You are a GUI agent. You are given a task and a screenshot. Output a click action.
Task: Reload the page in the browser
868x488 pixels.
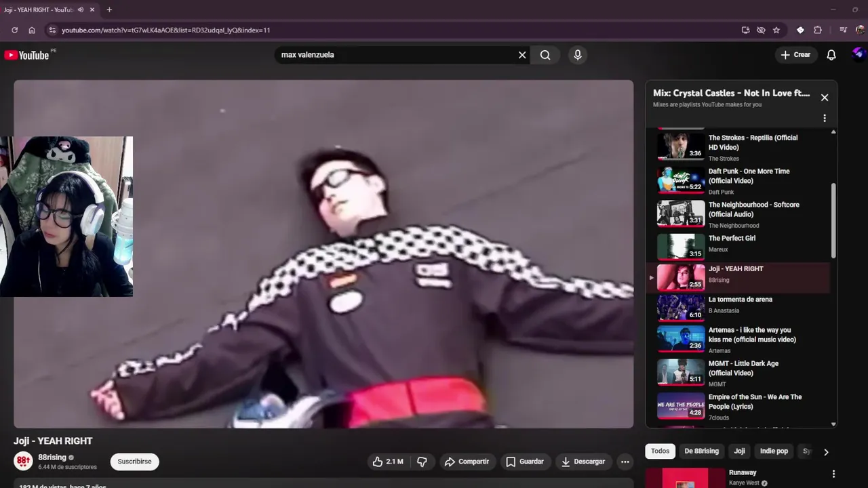click(x=14, y=30)
